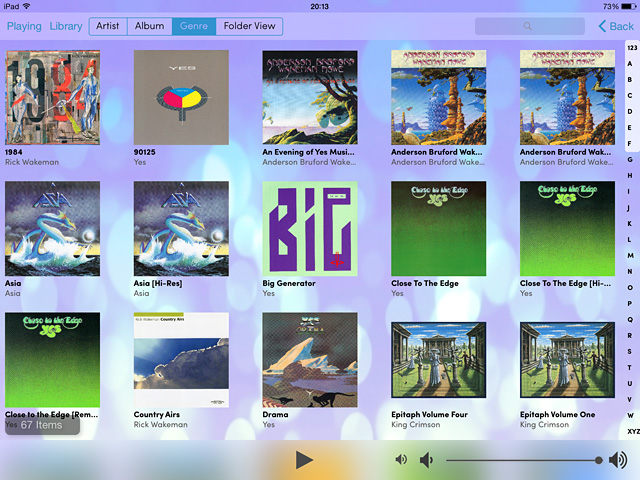Screen dimensions: 640x480
Task: Open Asia [Hi-Res] album
Action: 181,228
